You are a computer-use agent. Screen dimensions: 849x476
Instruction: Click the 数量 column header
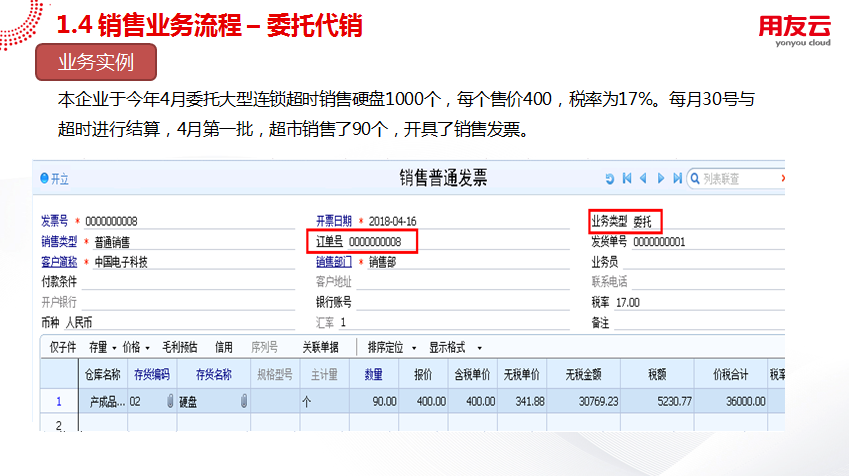point(374,374)
